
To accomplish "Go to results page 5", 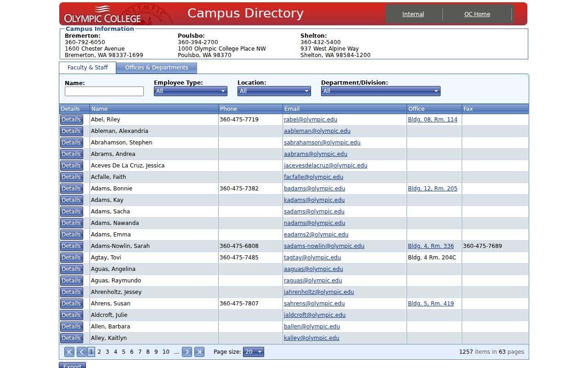I will point(124,352).
